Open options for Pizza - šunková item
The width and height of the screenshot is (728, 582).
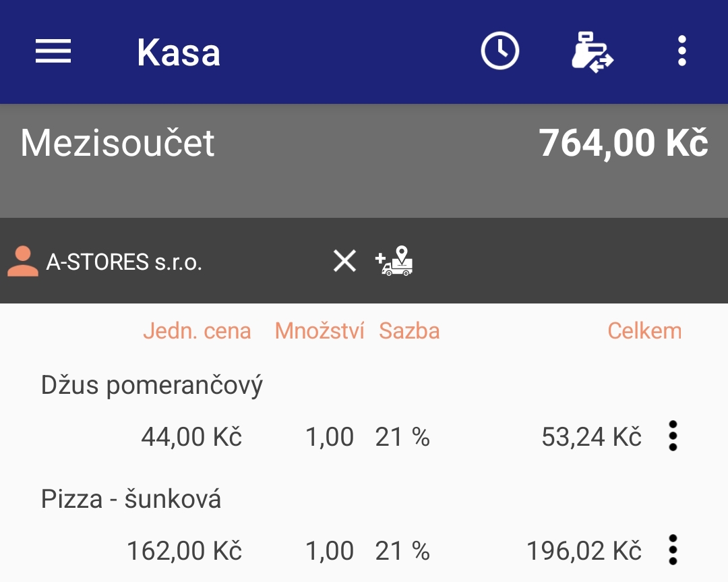pos(673,550)
